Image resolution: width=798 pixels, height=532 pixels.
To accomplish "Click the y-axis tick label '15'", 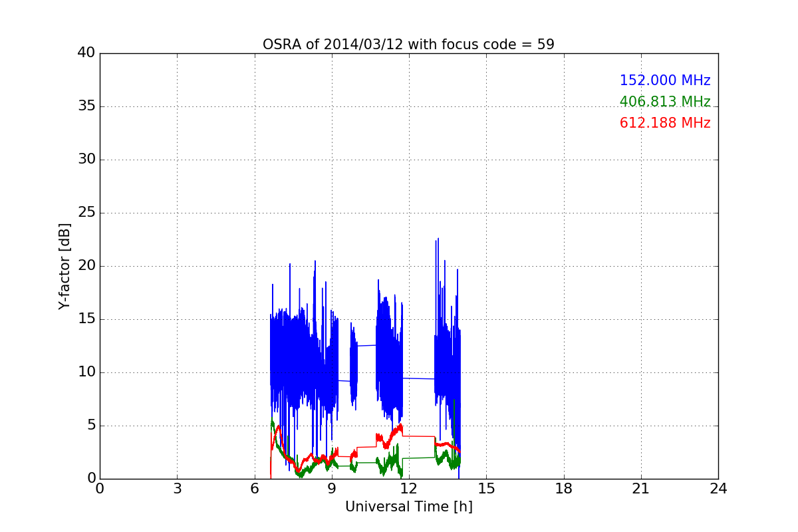I will 86,319.
